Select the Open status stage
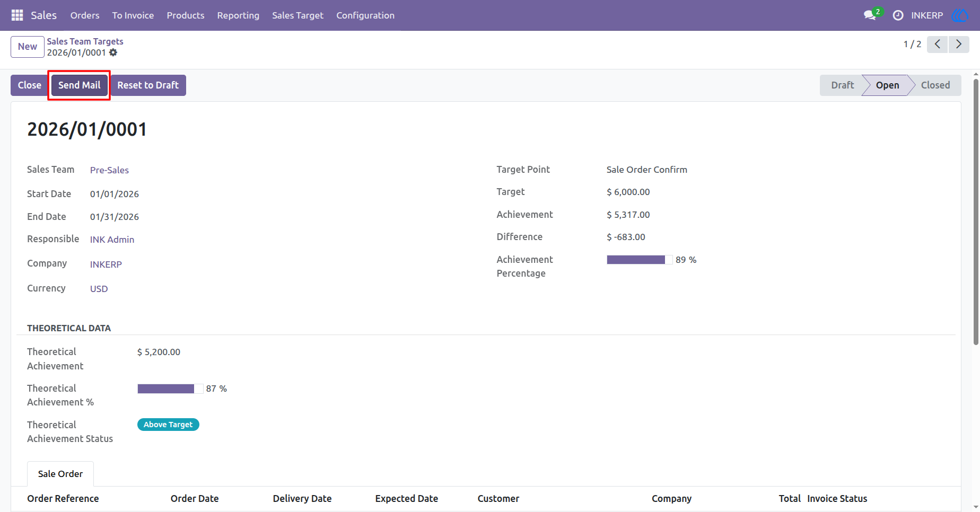This screenshot has height=512, width=980. [887, 85]
